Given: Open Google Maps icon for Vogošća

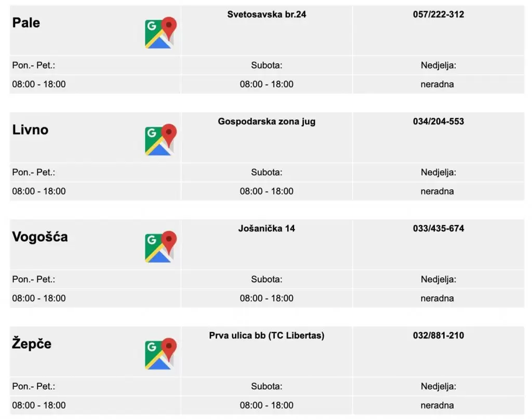Looking at the screenshot, I should pos(161,247).
